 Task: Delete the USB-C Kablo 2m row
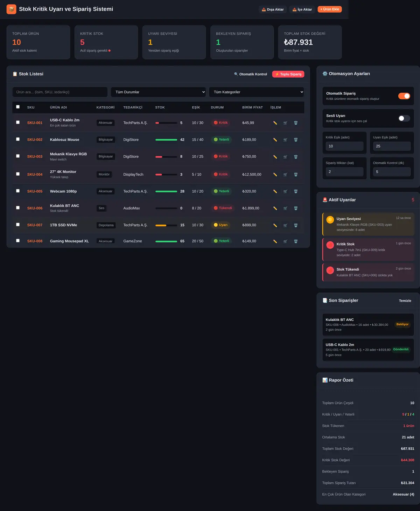pyautogui.click(x=296, y=123)
